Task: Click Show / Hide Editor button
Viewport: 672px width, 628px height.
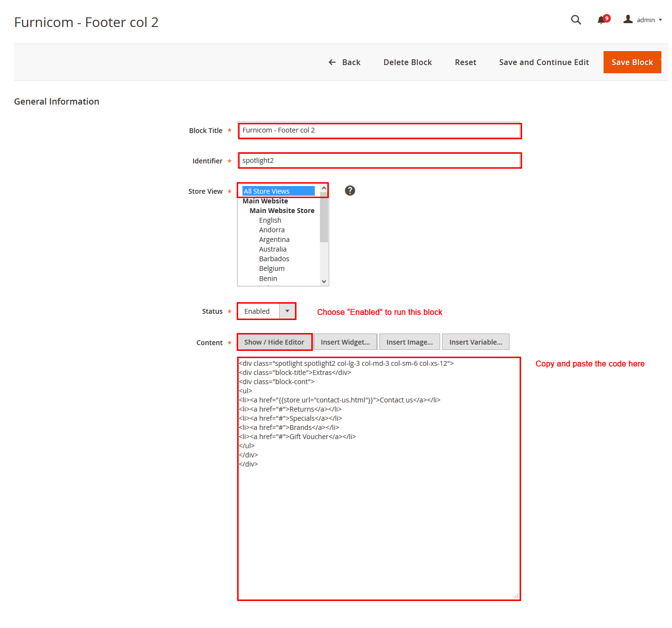Action: [x=274, y=342]
